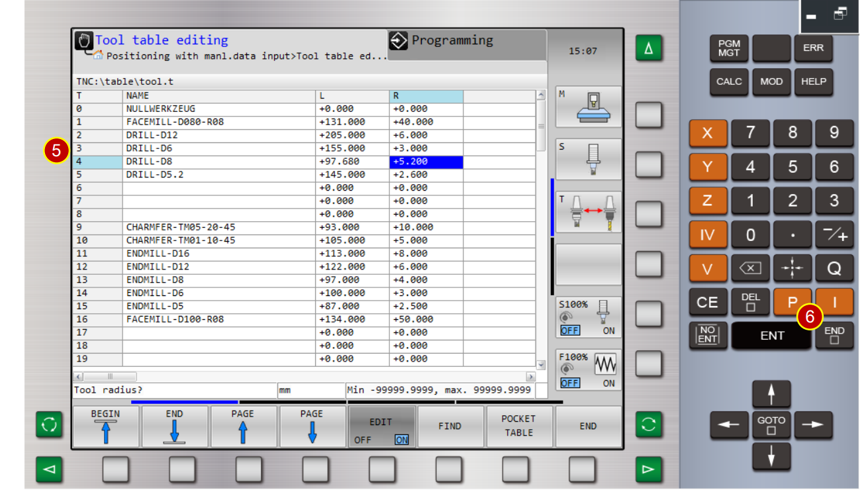Click the orange P polar key
The image size is (868, 490).
click(793, 302)
